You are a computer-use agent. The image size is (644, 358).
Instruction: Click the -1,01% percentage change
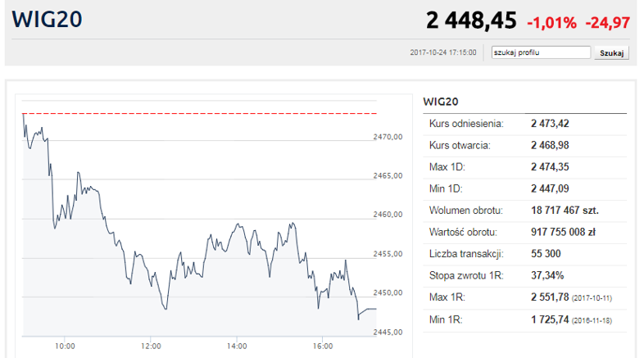tap(551, 21)
